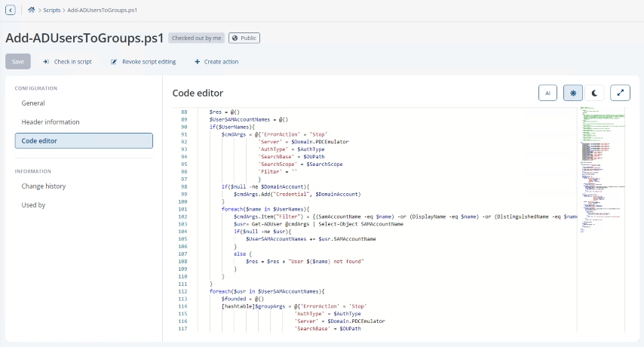Revoke script editing
This screenshot has width=644, height=347.
(143, 62)
